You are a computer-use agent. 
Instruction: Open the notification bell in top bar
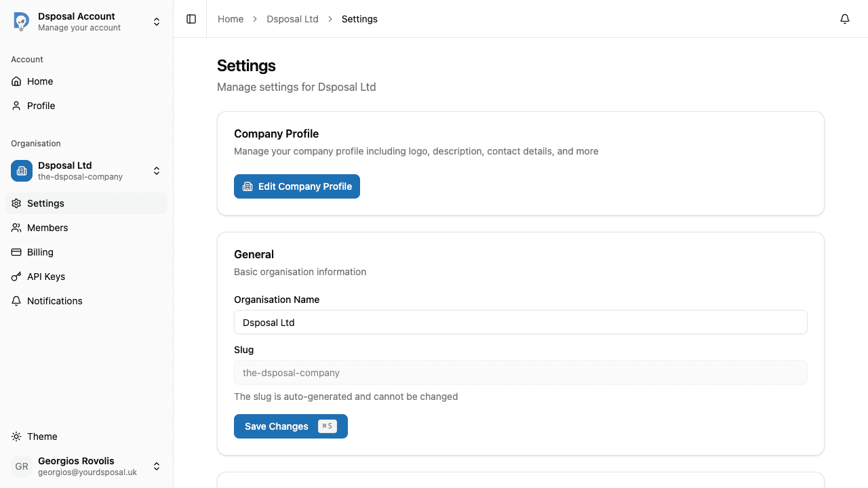click(845, 19)
